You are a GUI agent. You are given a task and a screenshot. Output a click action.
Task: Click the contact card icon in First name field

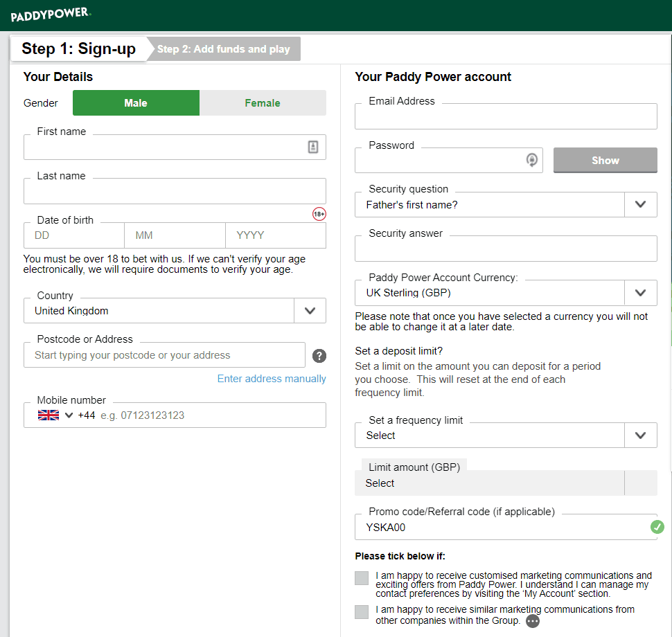[313, 147]
